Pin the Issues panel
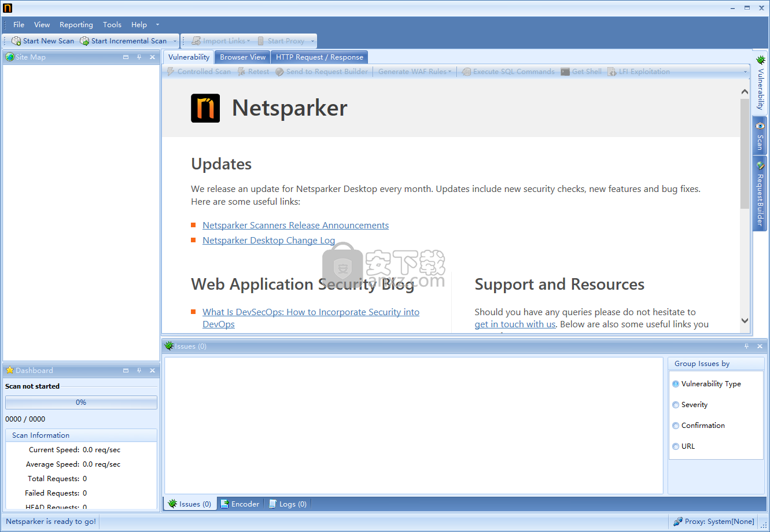Screen dimensions: 770x532 746,346
